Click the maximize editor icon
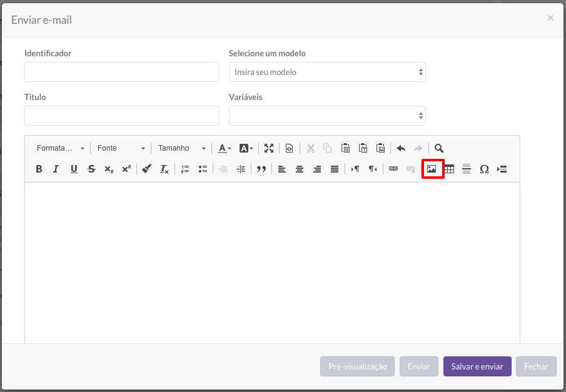The width and height of the screenshot is (566, 392). coord(268,148)
